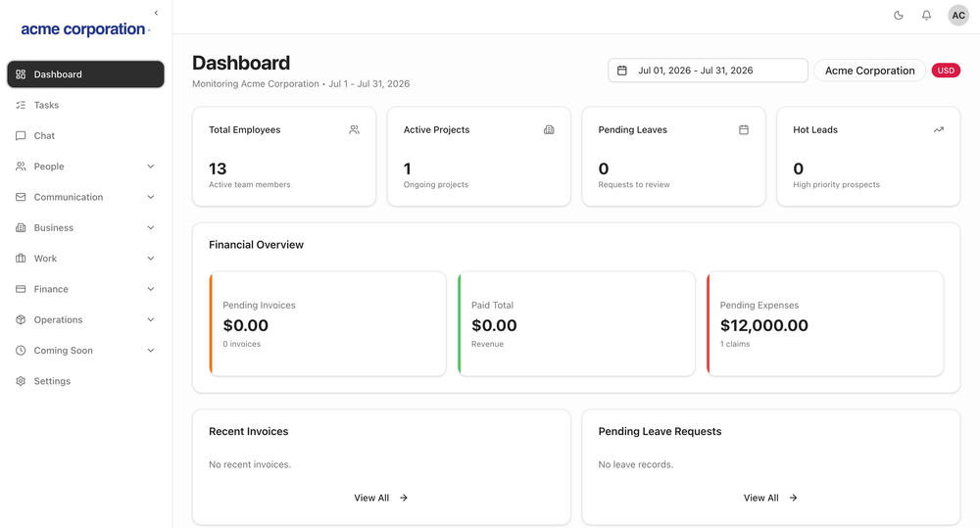The width and height of the screenshot is (980, 528).
Task: Click the Operations cube icon in the sidebar
Action: pyautogui.click(x=21, y=319)
